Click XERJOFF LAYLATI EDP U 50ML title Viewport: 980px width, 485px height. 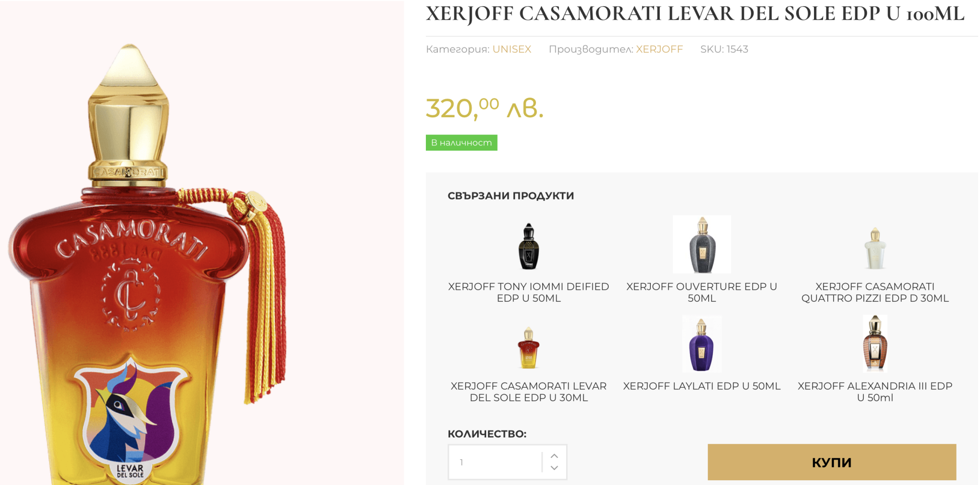[702, 386]
